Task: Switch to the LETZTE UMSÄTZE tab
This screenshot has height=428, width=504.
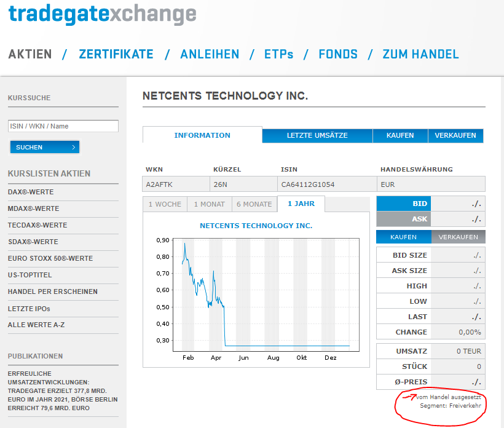Action: coord(317,135)
